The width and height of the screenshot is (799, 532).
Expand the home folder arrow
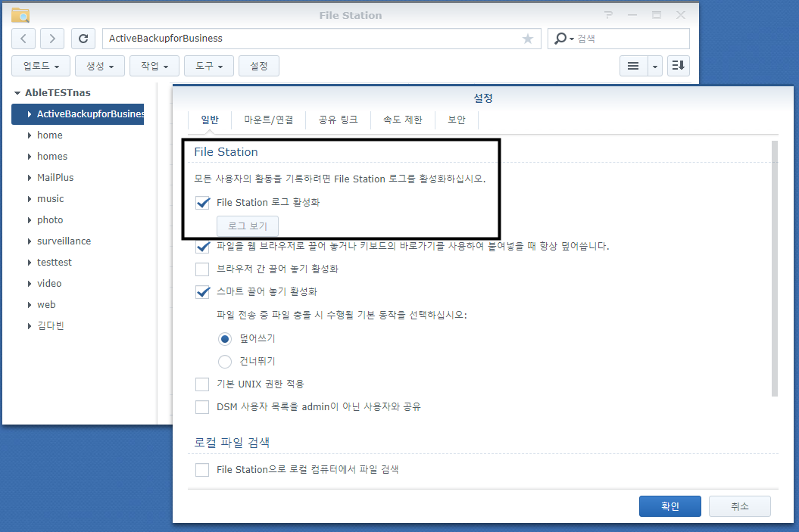pos(30,135)
